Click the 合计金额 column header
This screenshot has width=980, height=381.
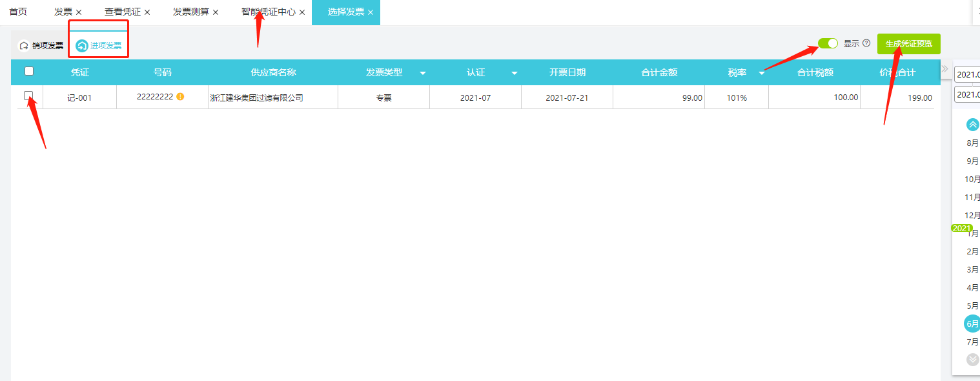coord(659,72)
